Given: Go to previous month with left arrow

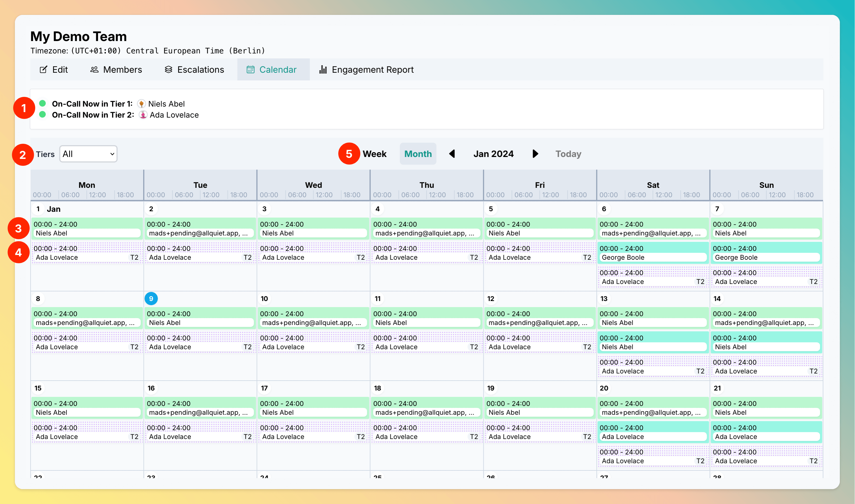Looking at the screenshot, I should pos(452,154).
